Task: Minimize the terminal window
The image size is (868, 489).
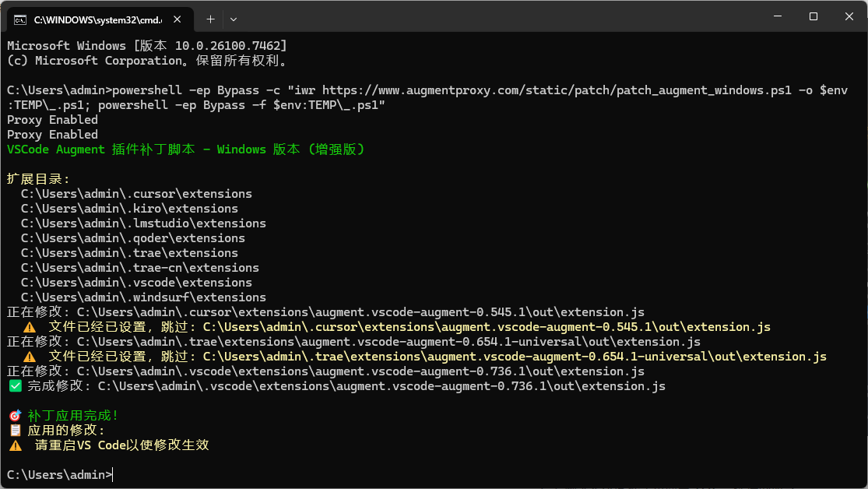Action: pyautogui.click(x=776, y=16)
